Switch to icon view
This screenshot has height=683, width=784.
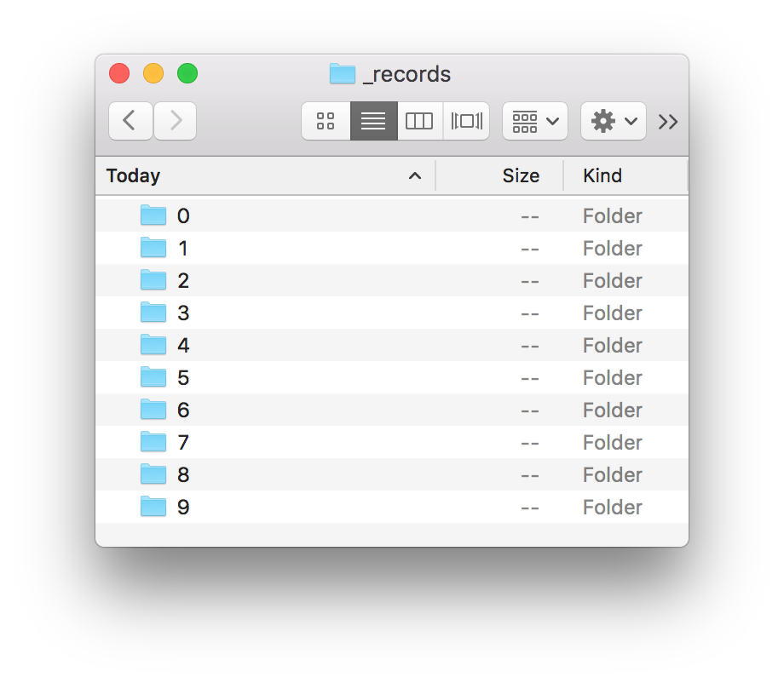(x=326, y=121)
